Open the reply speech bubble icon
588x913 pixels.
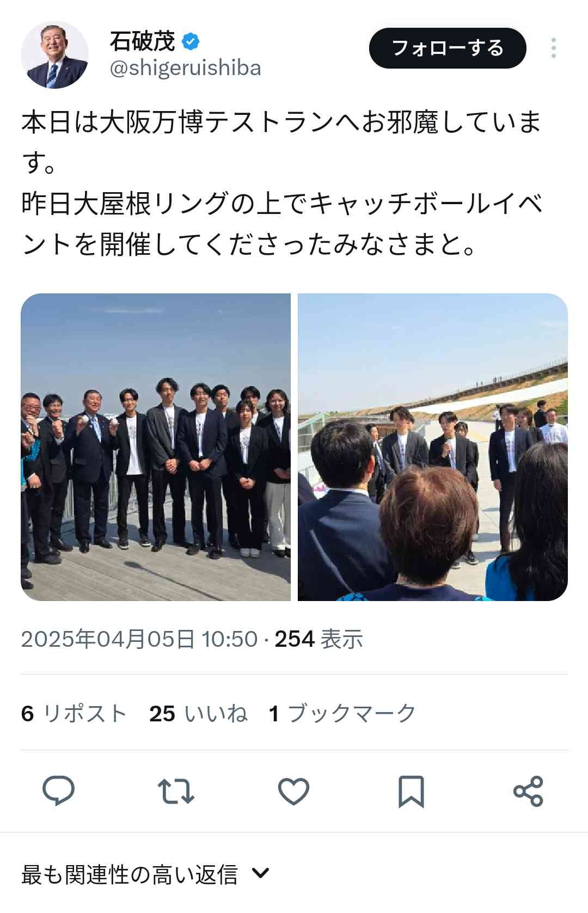click(58, 791)
